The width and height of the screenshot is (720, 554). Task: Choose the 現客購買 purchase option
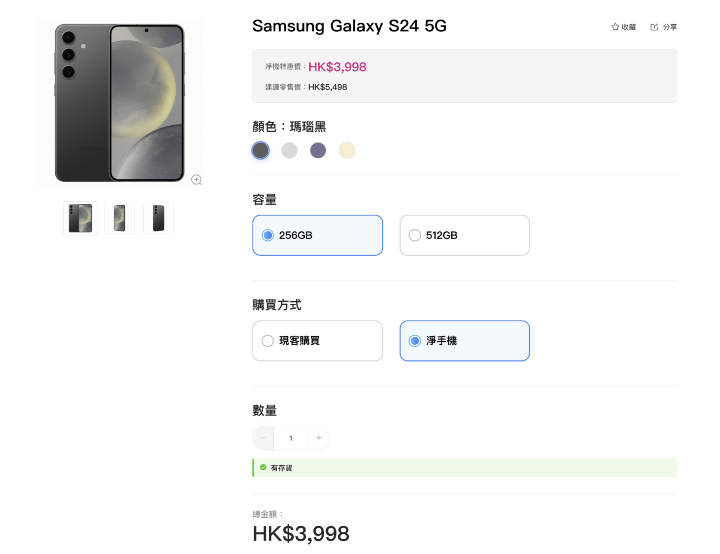coord(317,340)
